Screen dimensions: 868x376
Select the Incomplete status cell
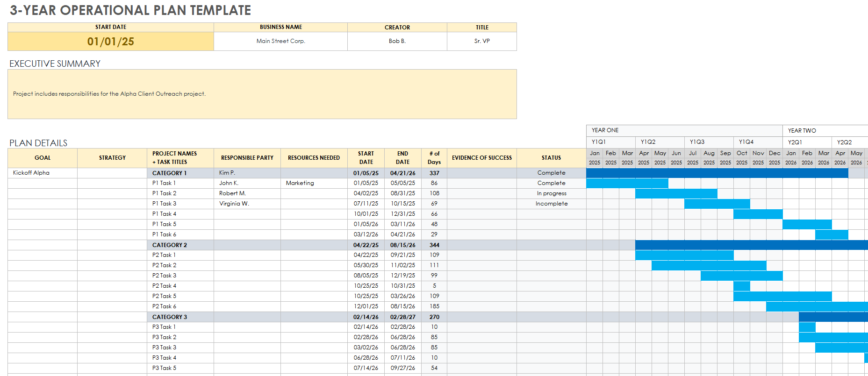pyautogui.click(x=552, y=204)
